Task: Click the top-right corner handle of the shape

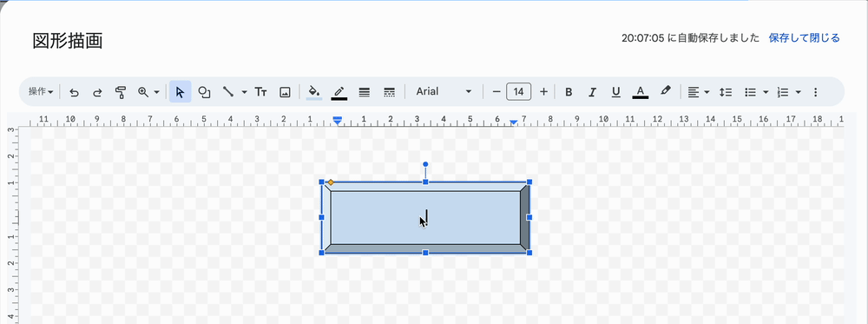Action: 529,182
